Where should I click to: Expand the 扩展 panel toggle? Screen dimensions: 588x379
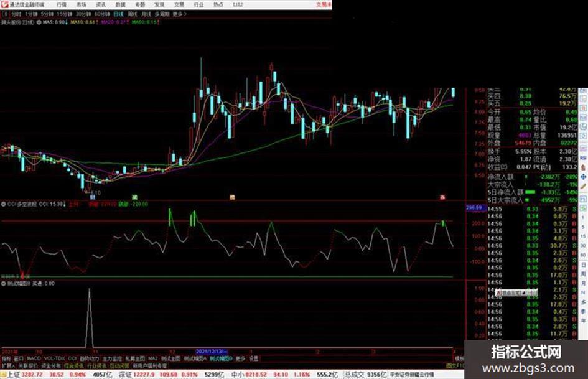coord(8,365)
